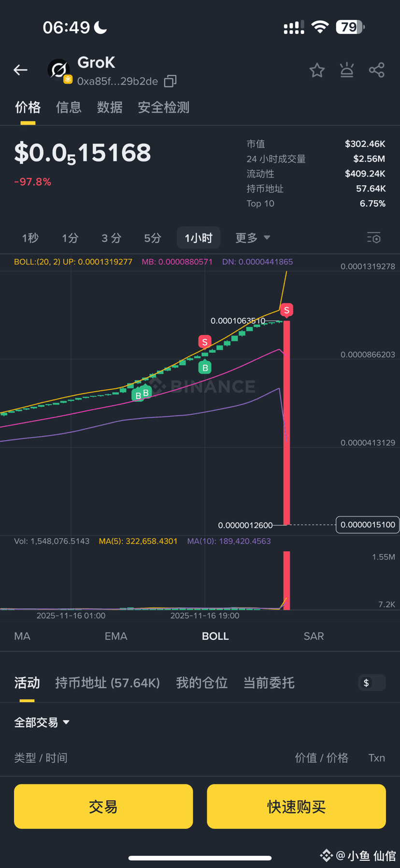The width and height of the screenshot is (400, 868).
Task: Tap the red S marker mid-chart
Action: pos(205,342)
